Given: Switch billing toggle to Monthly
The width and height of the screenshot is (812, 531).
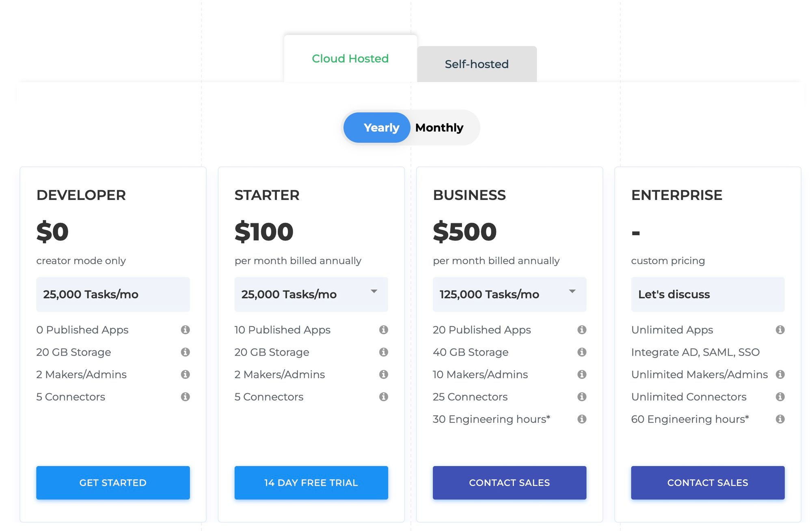Looking at the screenshot, I should click(x=439, y=128).
